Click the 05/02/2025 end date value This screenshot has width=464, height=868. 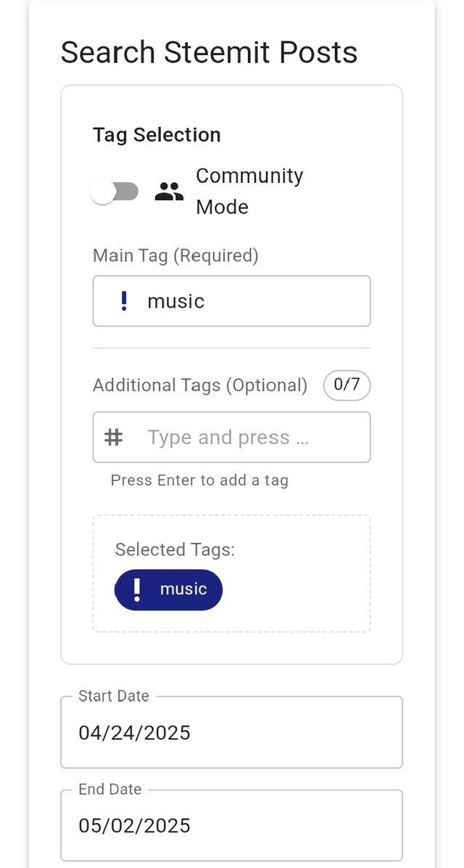click(134, 825)
